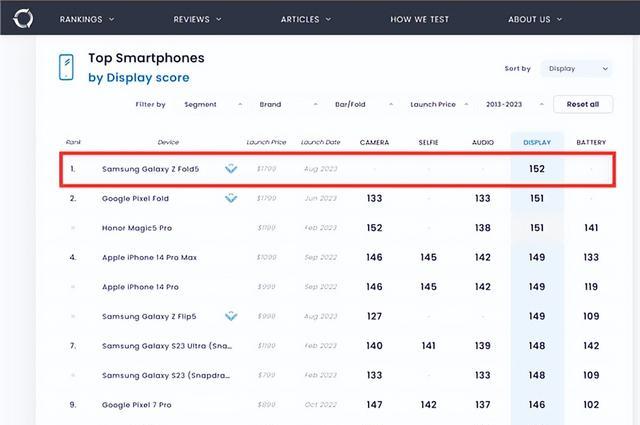
Task: Open the Articles menu
Action: tap(306, 19)
